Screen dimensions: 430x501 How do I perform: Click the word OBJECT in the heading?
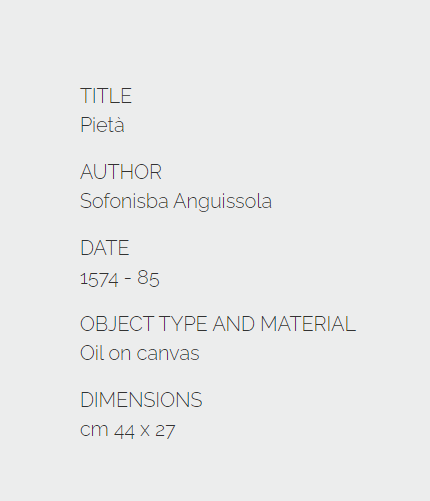point(117,324)
